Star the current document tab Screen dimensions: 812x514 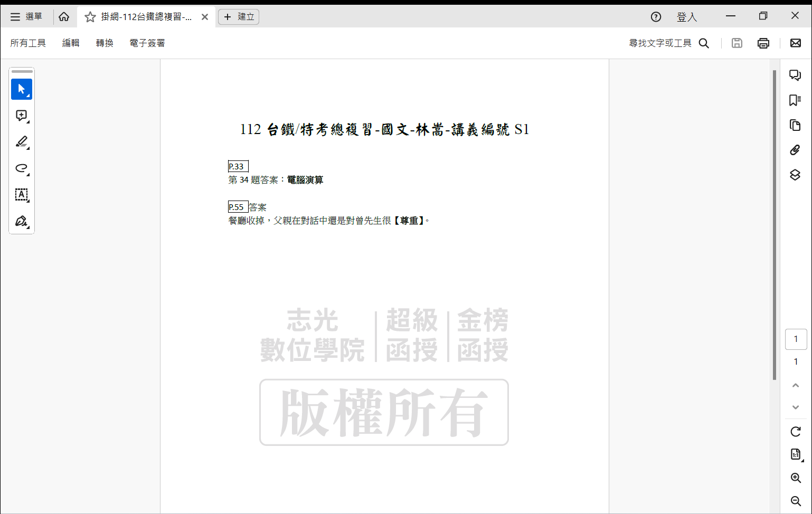tap(90, 17)
